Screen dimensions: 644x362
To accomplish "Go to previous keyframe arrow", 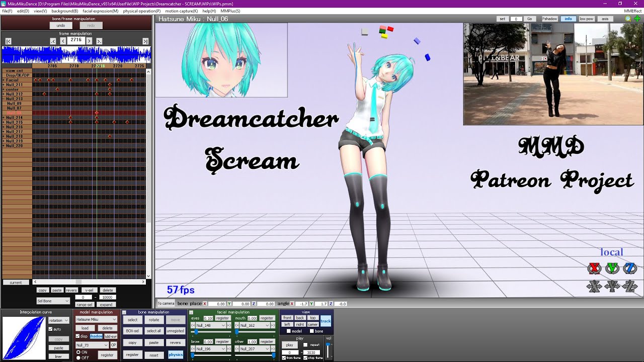I will pyautogui.click(x=53, y=41).
